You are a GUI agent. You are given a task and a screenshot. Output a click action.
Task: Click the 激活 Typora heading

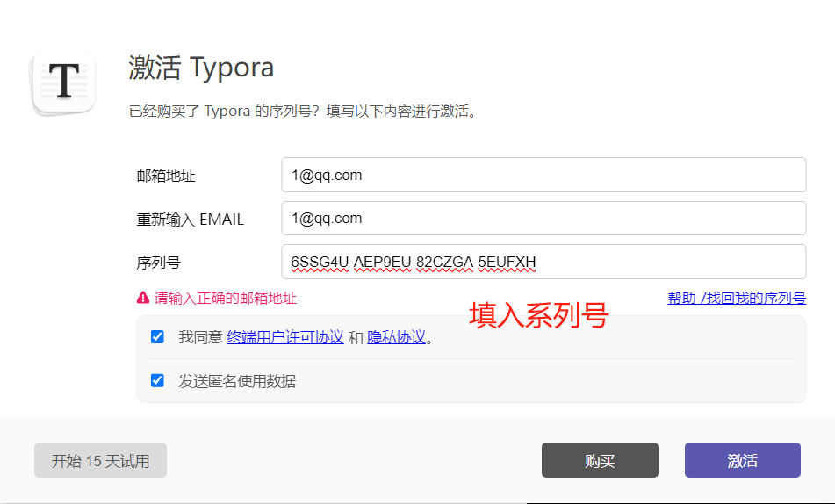coord(201,68)
